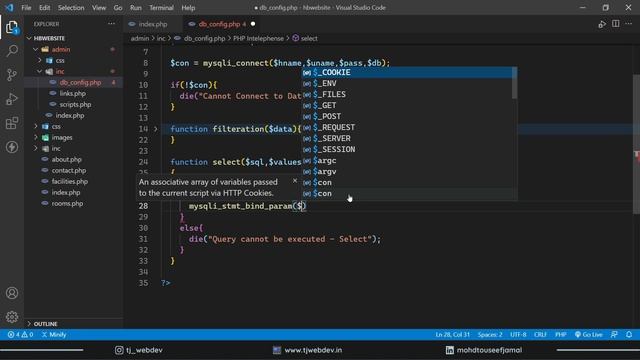Screen dimensions: 640x360
Task: Open about.php file
Action: point(67,160)
